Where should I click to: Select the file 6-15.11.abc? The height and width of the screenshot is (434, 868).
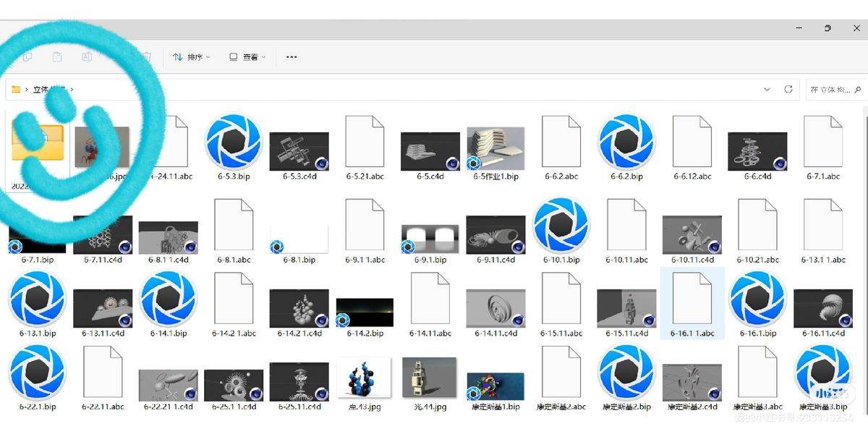(561, 305)
